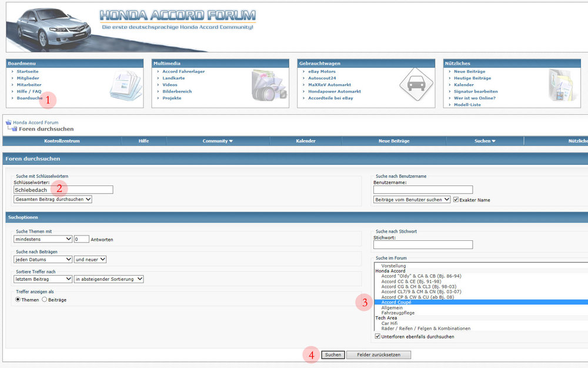Screen dimensions: 588x368
Task: Open the Community menu in navbar
Action: [218, 141]
